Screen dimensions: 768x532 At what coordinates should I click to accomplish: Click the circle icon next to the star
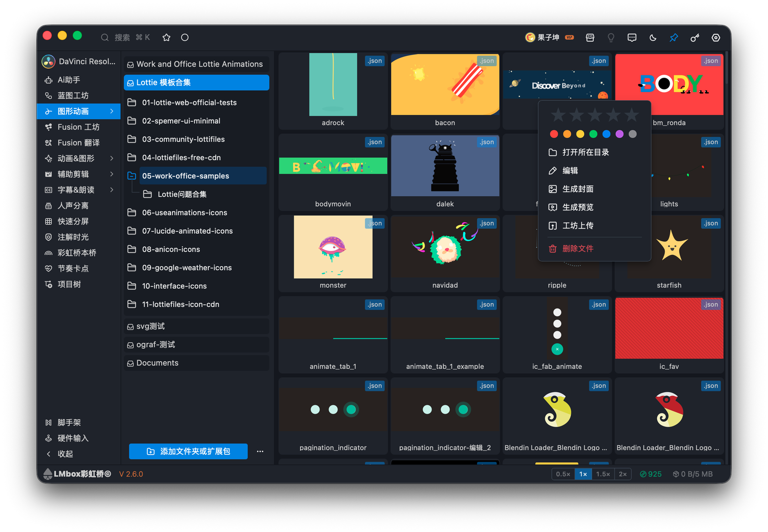pyautogui.click(x=185, y=37)
